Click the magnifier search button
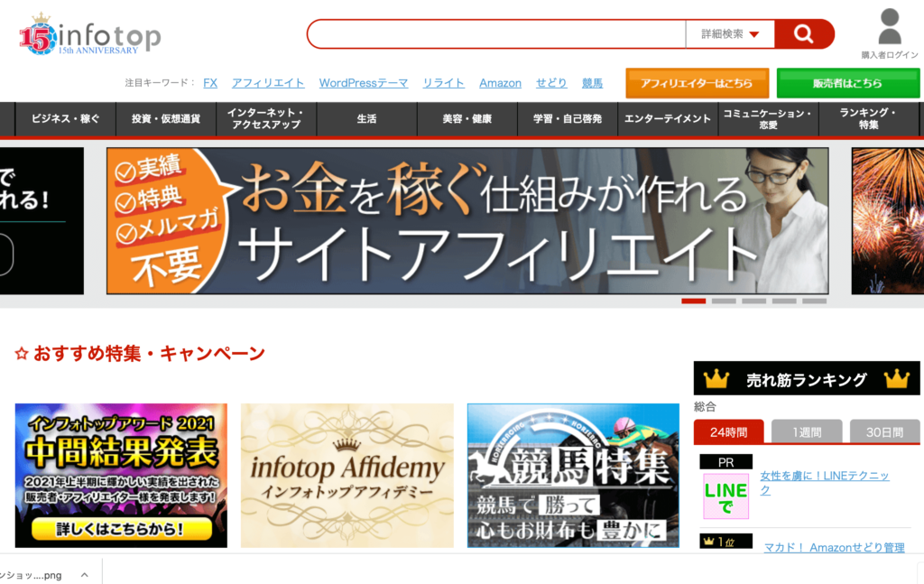The height and width of the screenshot is (584, 924). 804,34
